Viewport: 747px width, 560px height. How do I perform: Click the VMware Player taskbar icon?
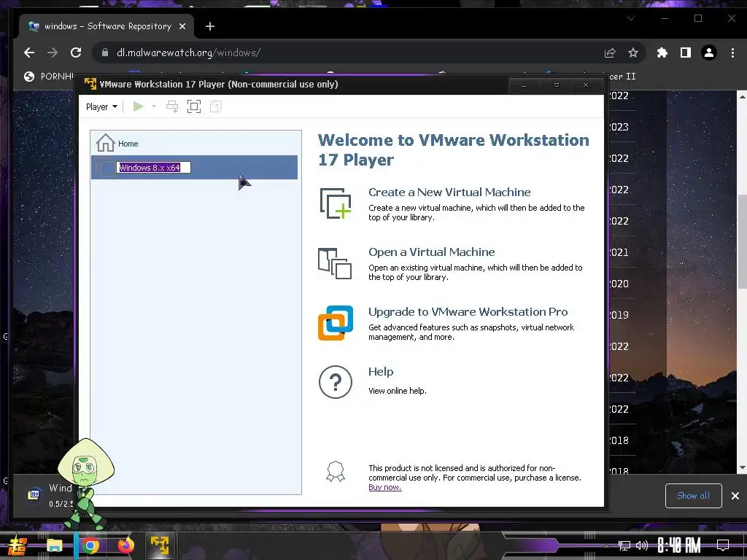[x=160, y=545]
